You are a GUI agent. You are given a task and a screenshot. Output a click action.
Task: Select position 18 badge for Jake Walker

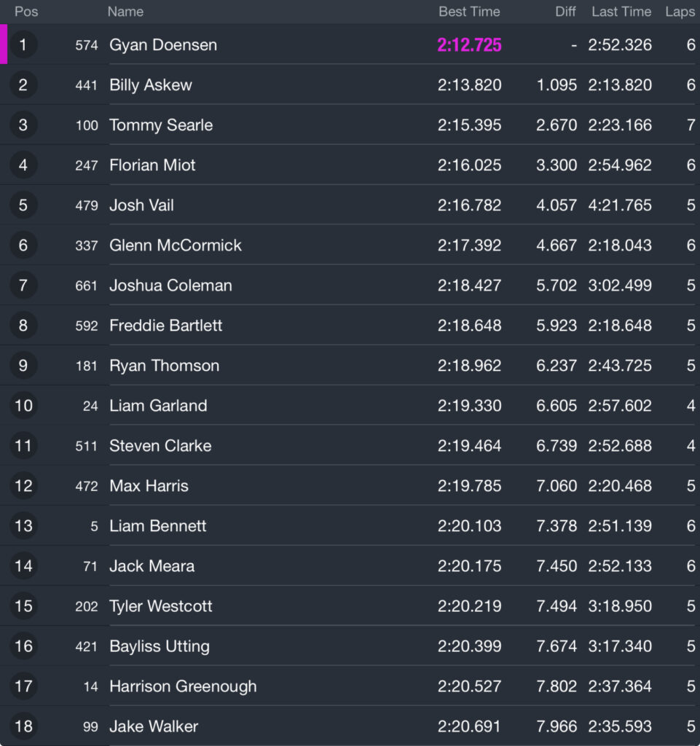(x=23, y=726)
